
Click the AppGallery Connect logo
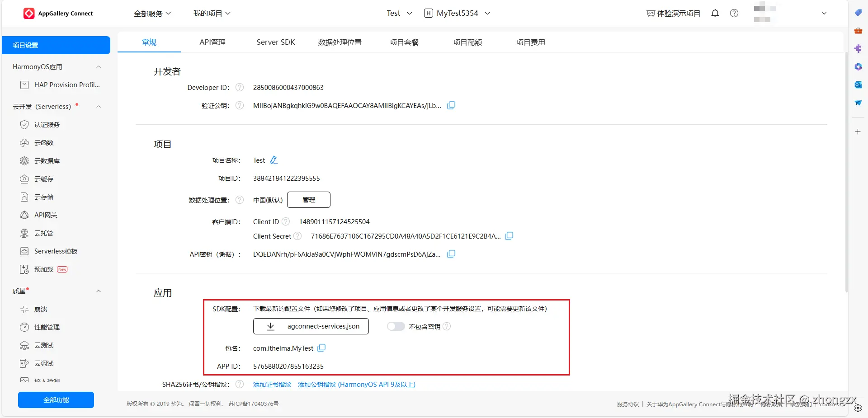point(58,14)
